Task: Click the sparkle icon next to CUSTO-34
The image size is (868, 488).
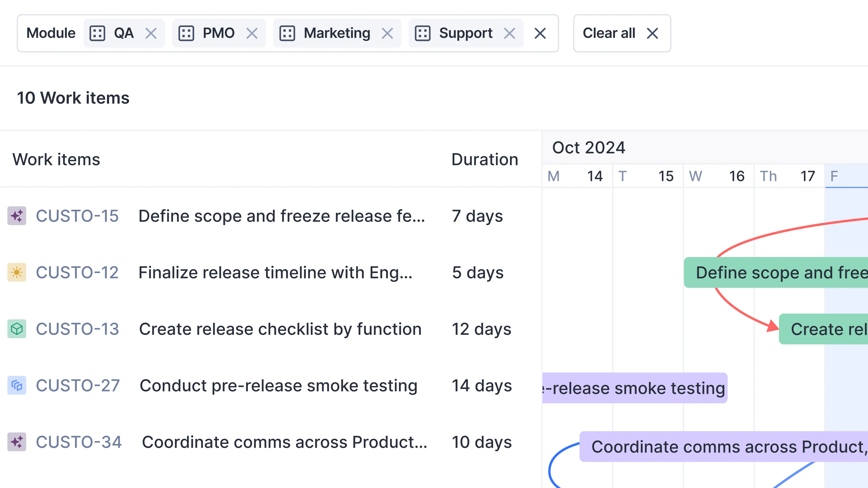Action: click(16, 441)
